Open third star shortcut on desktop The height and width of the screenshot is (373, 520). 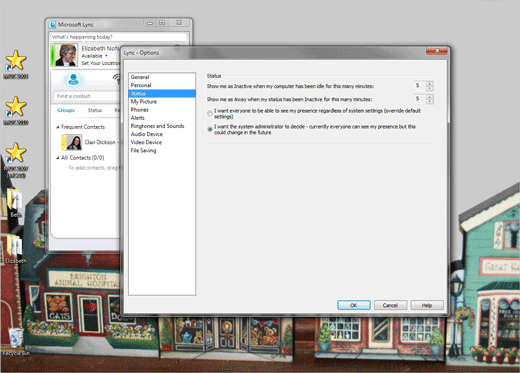tap(16, 159)
